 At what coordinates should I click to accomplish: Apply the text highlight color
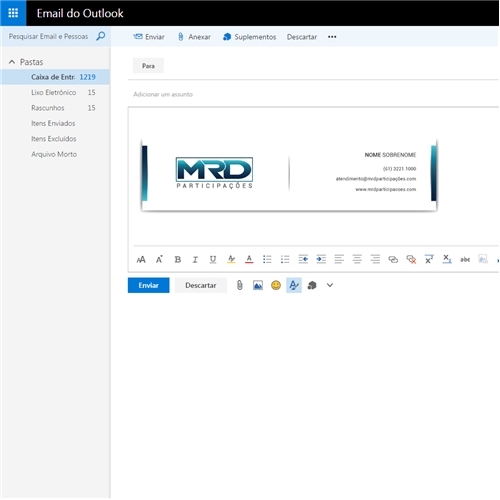coord(231,259)
